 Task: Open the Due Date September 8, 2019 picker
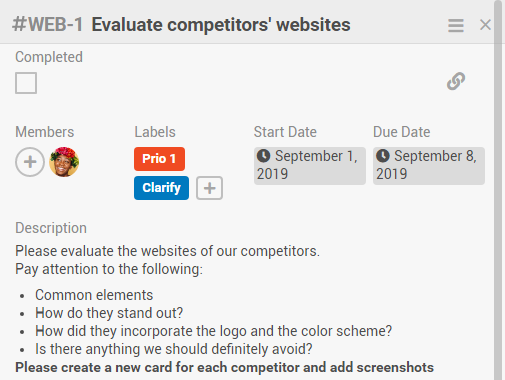coord(429,166)
